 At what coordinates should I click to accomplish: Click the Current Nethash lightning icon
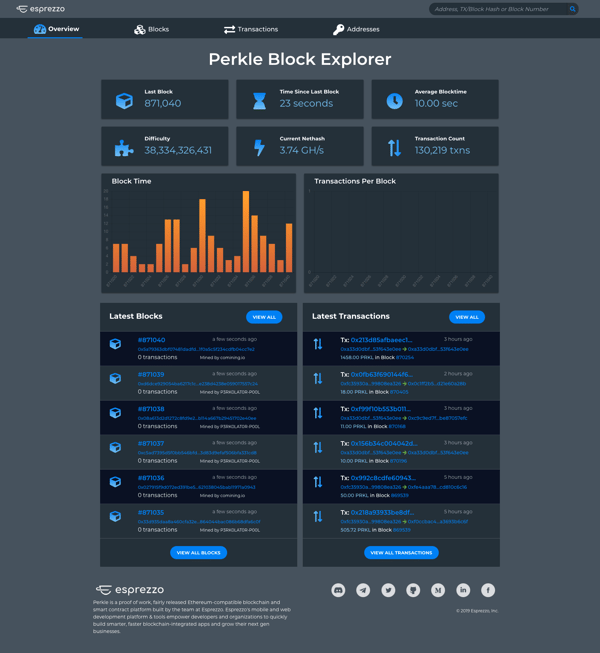pyautogui.click(x=259, y=147)
